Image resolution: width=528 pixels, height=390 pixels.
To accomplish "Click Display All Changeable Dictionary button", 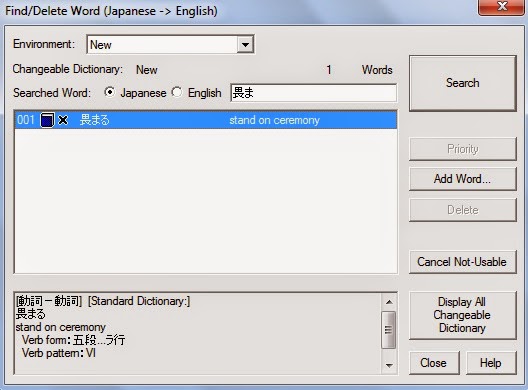I will (463, 315).
